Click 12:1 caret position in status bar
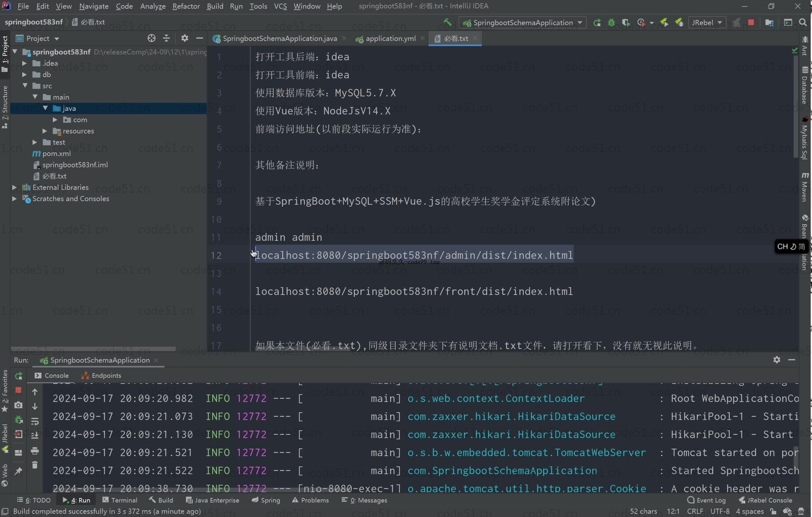This screenshot has height=517, width=812. point(673,511)
